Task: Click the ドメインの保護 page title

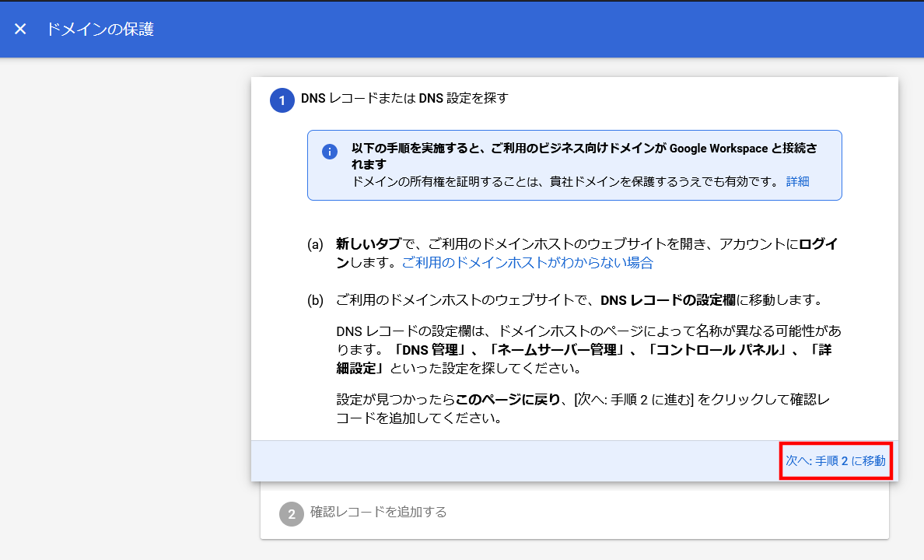Action: [100, 30]
